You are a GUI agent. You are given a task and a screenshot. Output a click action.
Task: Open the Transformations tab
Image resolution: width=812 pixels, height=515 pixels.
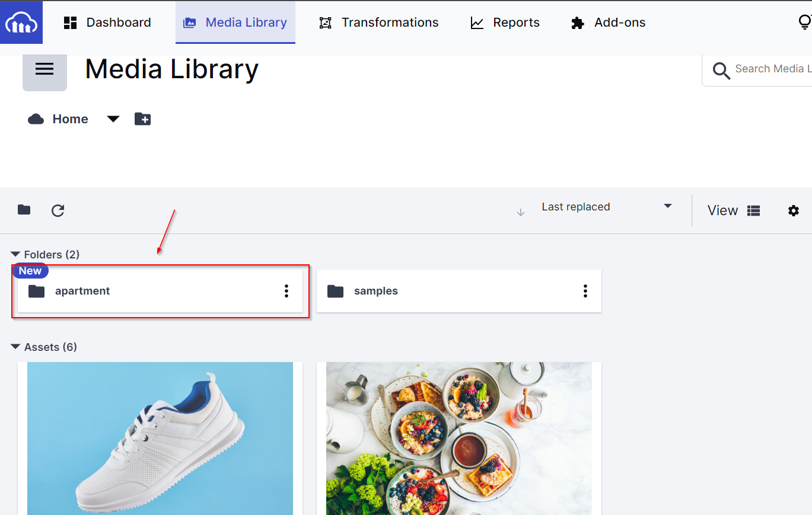(x=379, y=23)
